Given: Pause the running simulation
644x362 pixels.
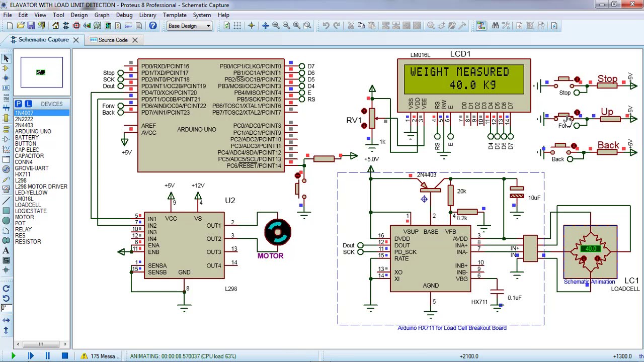Looking at the screenshot, I should (x=47, y=356).
